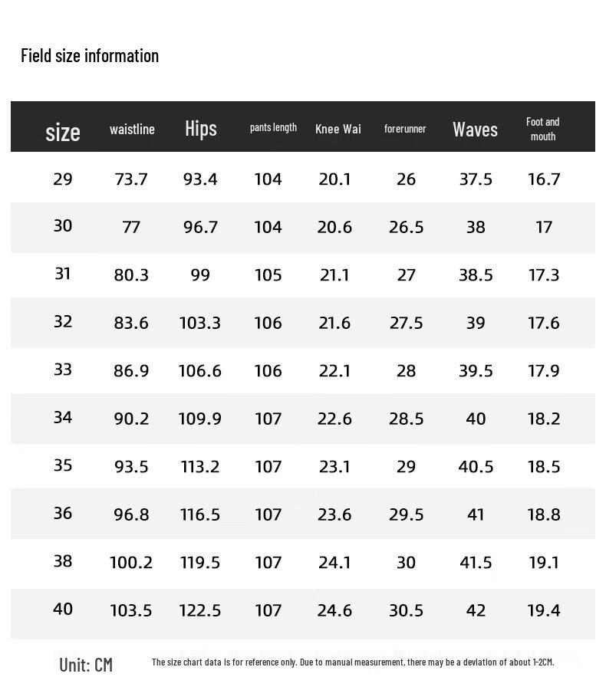Click the 'Field size information' title
The height and width of the screenshot is (700, 606).
click(x=90, y=55)
